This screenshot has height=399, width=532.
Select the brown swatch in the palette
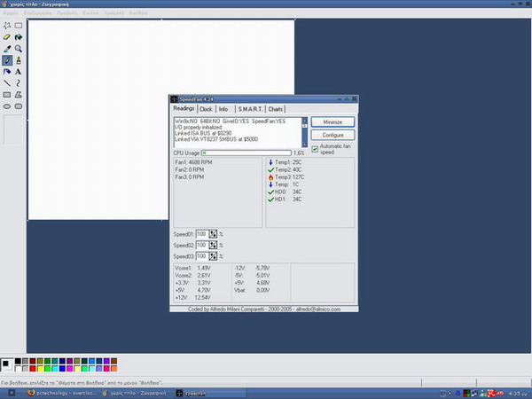pos(114,361)
